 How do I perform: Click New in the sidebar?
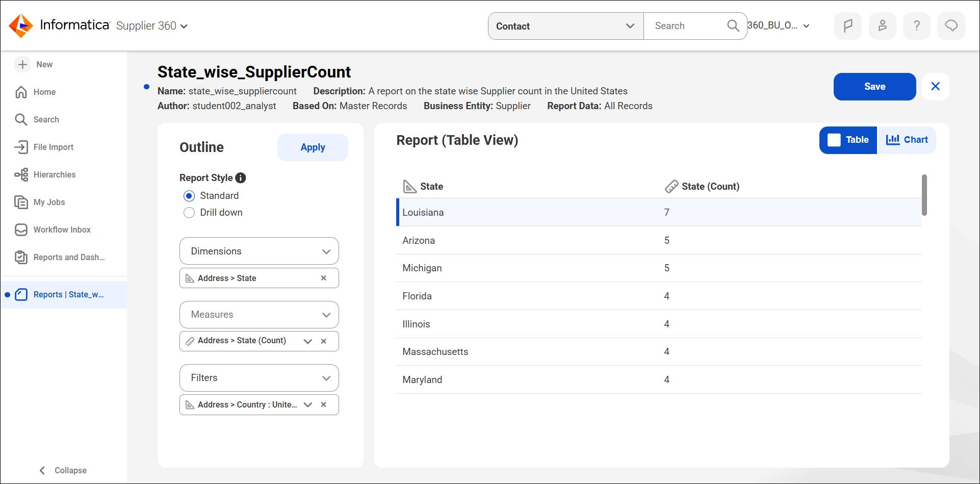pyautogui.click(x=44, y=64)
